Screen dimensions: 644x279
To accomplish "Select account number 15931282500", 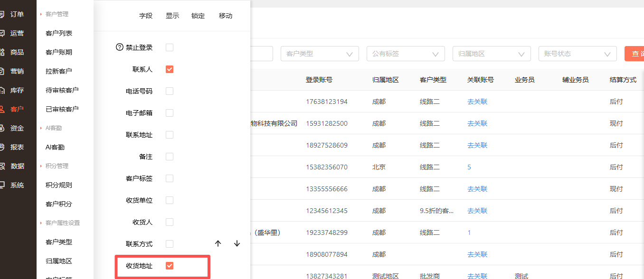I will [327, 123].
